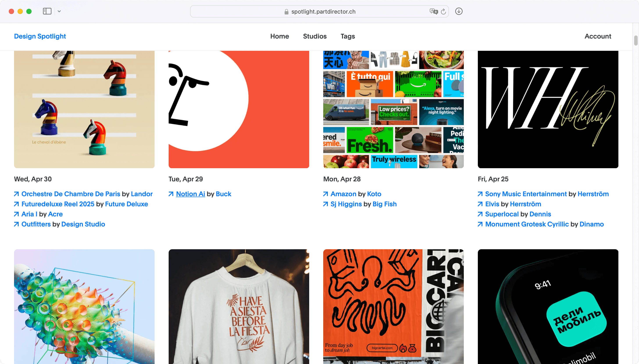Open the Amazon branding collage thumbnail
This screenshot has width=639, height=364.
click(x=393, y=110)
